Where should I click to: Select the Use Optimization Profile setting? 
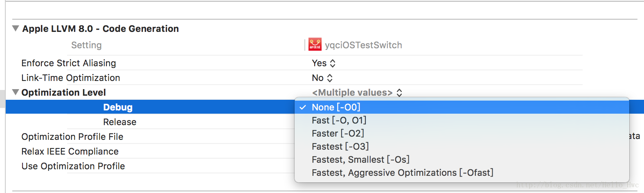point(73,166)
